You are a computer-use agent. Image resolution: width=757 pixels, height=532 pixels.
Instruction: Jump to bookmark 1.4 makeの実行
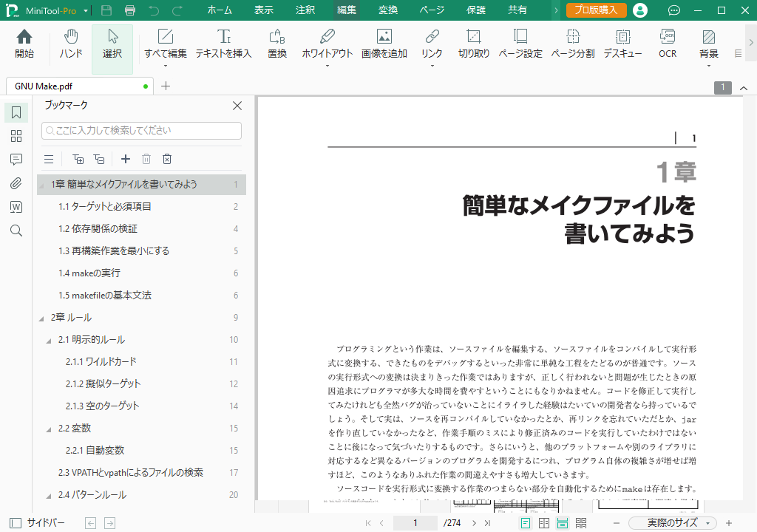[x=89, y=273]
